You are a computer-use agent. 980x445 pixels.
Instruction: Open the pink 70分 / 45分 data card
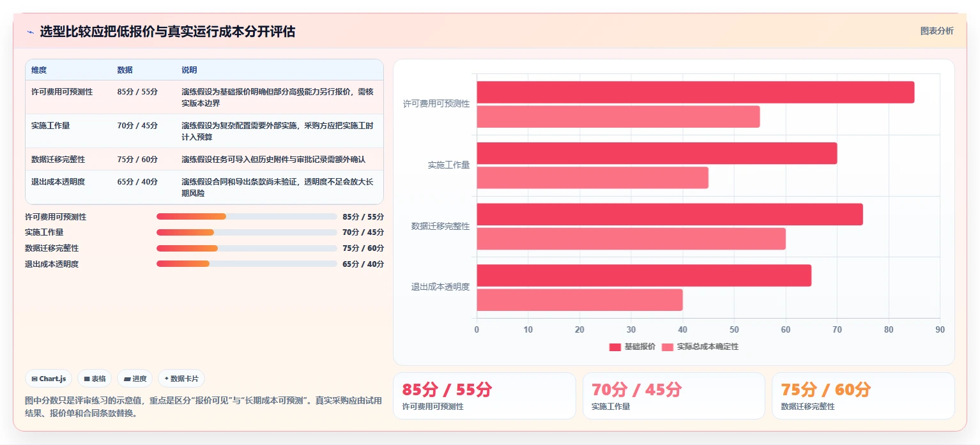point(674,396)
